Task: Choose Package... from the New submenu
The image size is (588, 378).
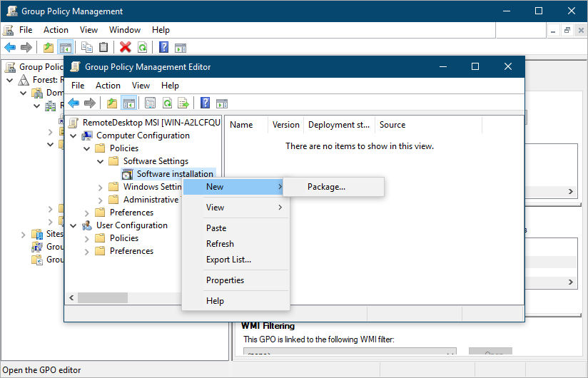Action: tap(326, 187)
